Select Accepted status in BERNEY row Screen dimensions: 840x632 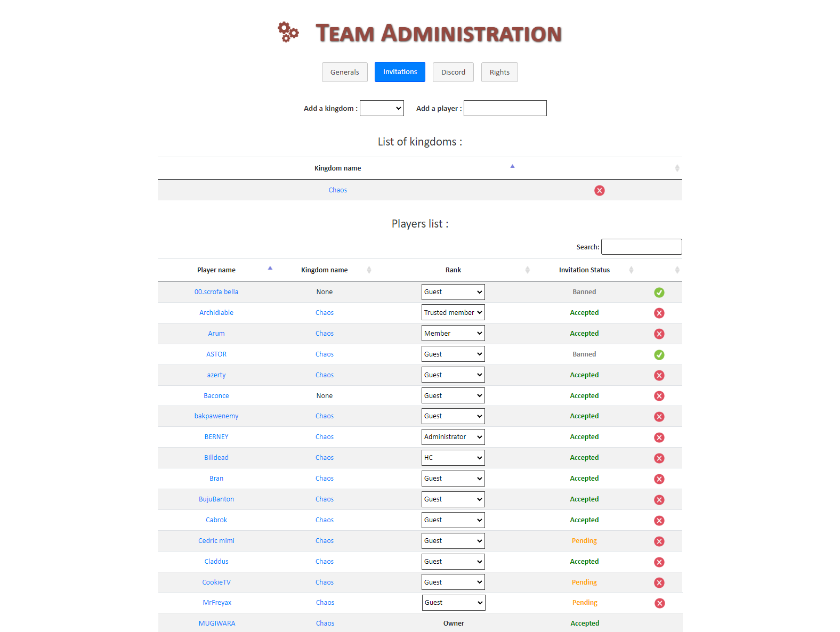[584, 437]
